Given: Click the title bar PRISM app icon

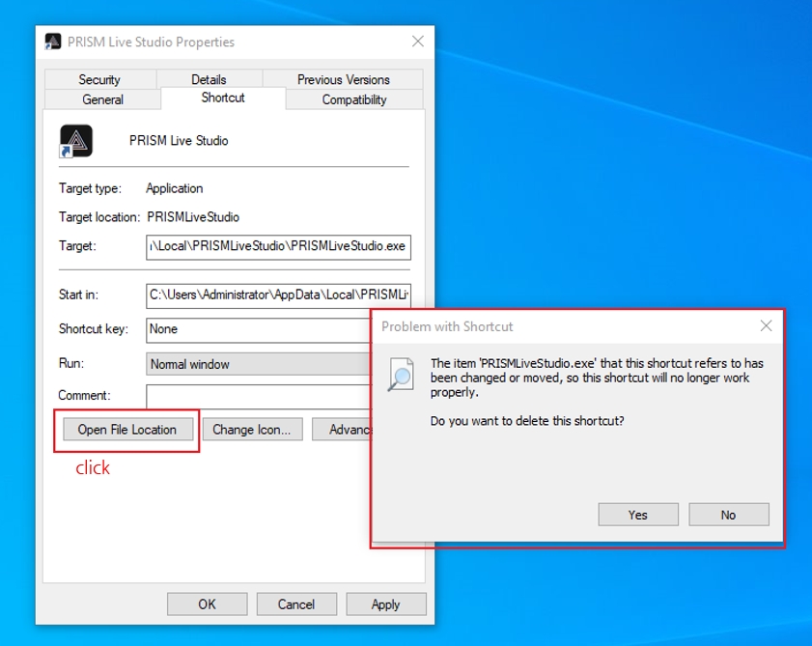Looking at the screenshot, I should [54, 42].
